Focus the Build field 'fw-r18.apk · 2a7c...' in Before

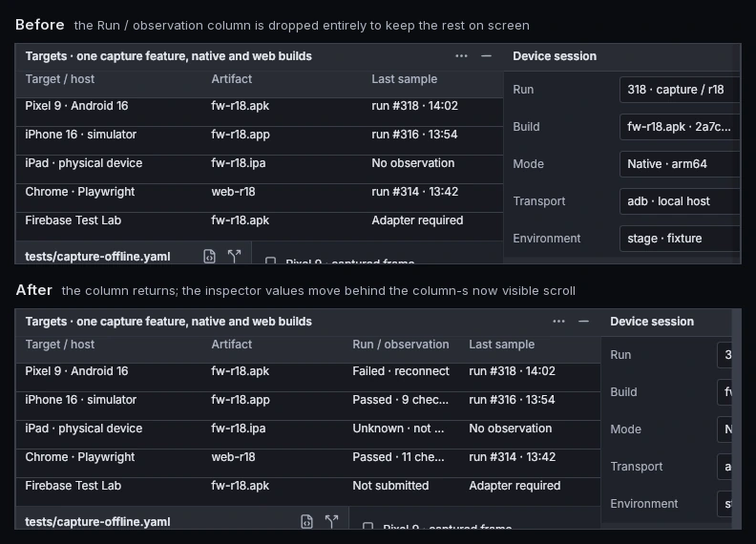point(680,127)
